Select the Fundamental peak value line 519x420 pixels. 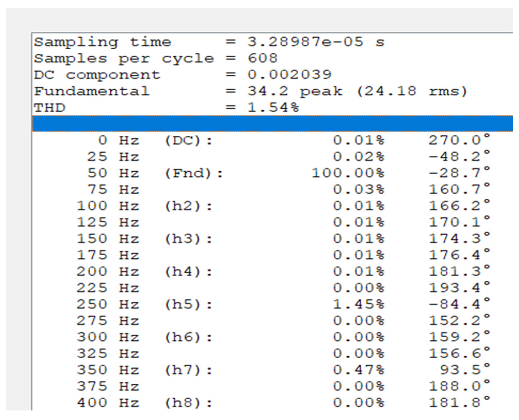250,91
